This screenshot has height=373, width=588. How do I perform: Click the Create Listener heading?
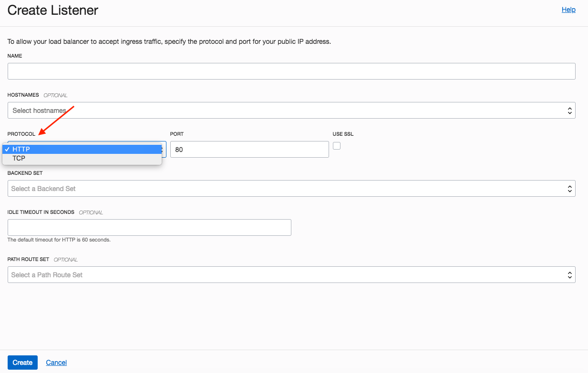point(53,10)
